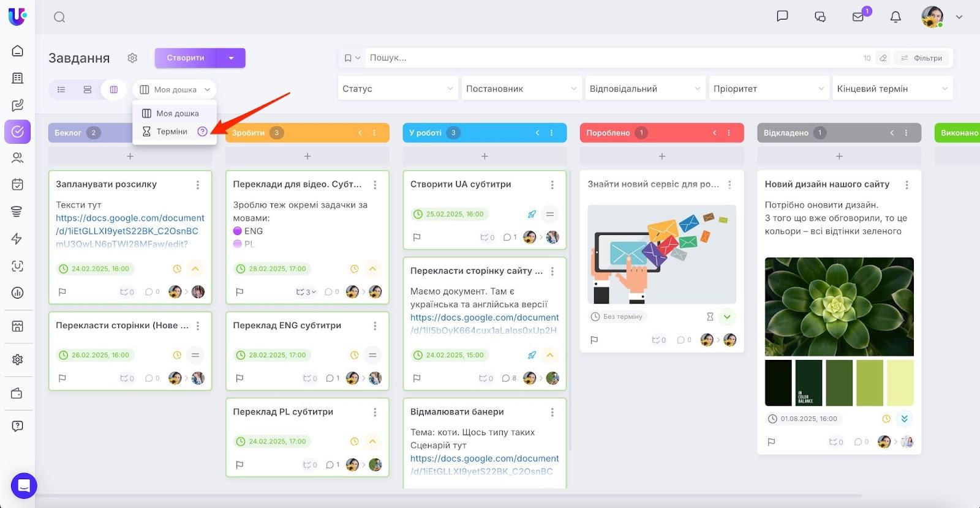Click the Пошук search input field
This screenshot has width=980, height=508.
point(612,58)
